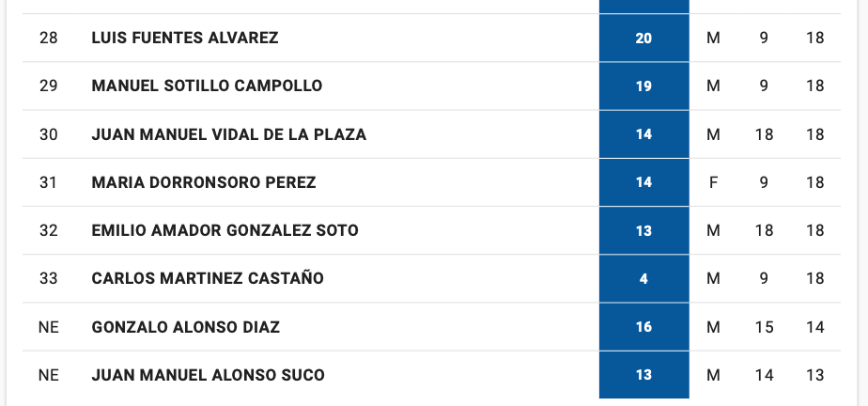
Task: Select the last value 13 in Juan Alonso Suco's row
Action: 814,375
